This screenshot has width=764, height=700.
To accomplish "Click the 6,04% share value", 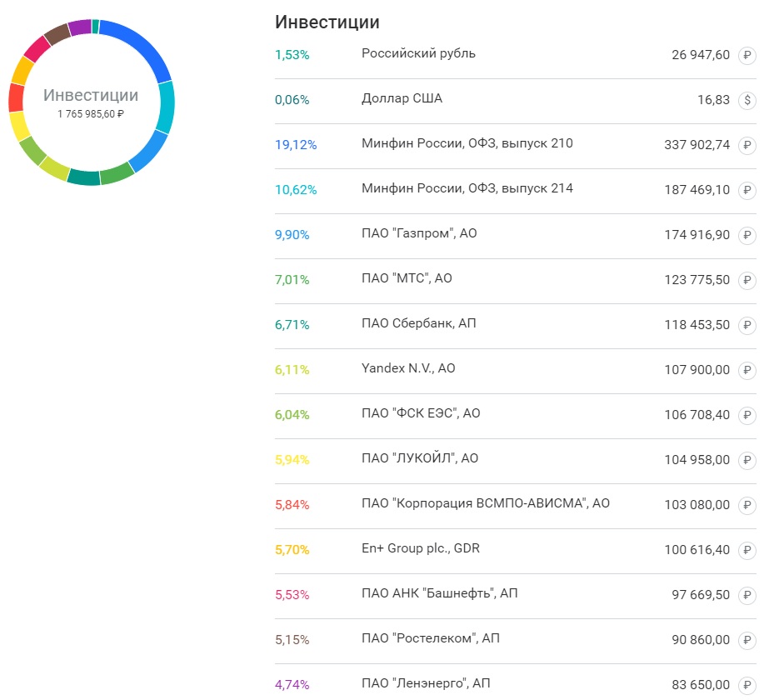I will pos(292,415).
